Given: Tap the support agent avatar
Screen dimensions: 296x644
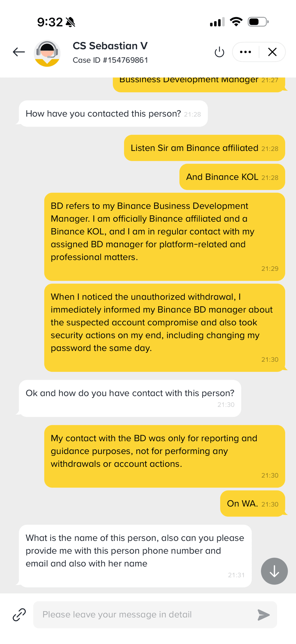Looking at the screenshot, I should point(47,53).
